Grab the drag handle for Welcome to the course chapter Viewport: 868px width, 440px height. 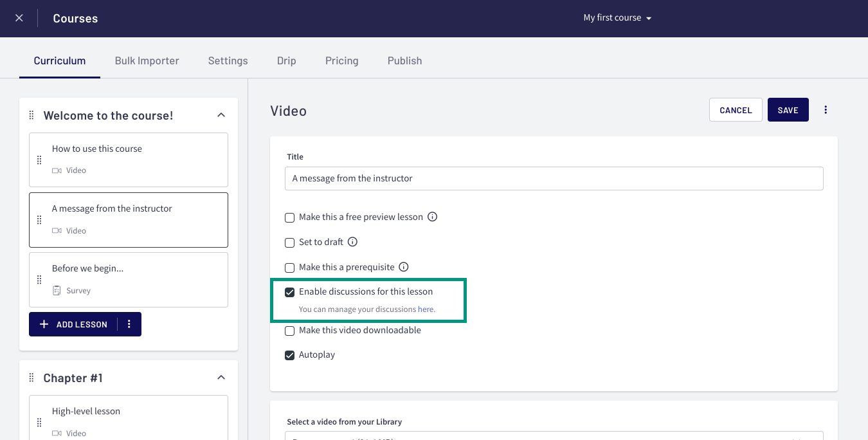(x=32, y=115)
